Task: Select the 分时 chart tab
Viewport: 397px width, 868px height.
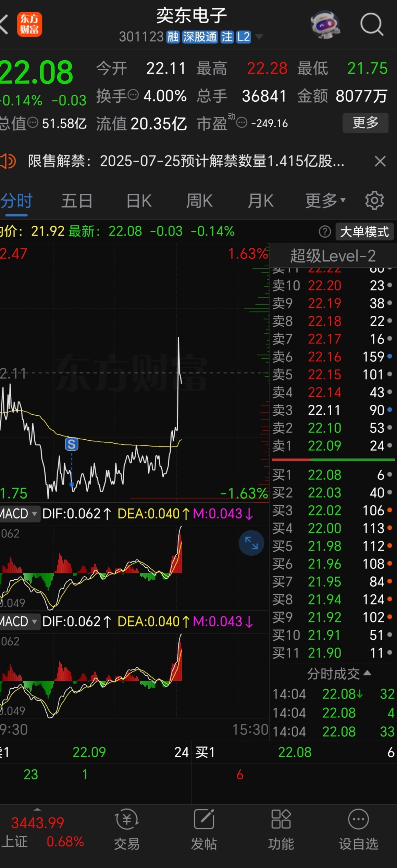Action: coord(16,201)
